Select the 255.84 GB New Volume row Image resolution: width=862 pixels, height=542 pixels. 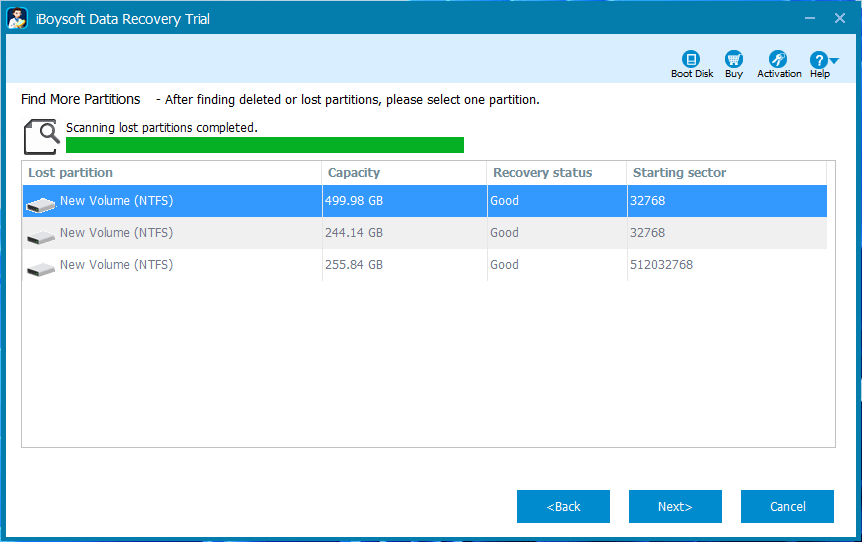click(424, 264)
